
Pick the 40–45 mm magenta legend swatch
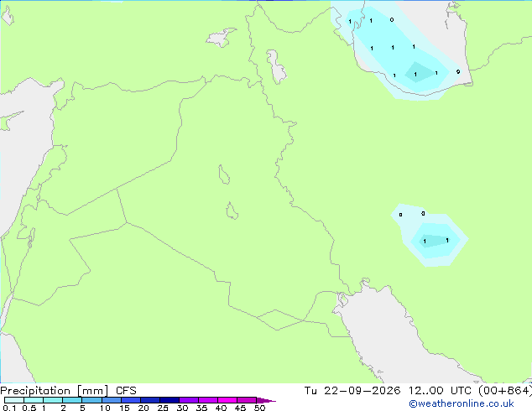click(227, 400)
